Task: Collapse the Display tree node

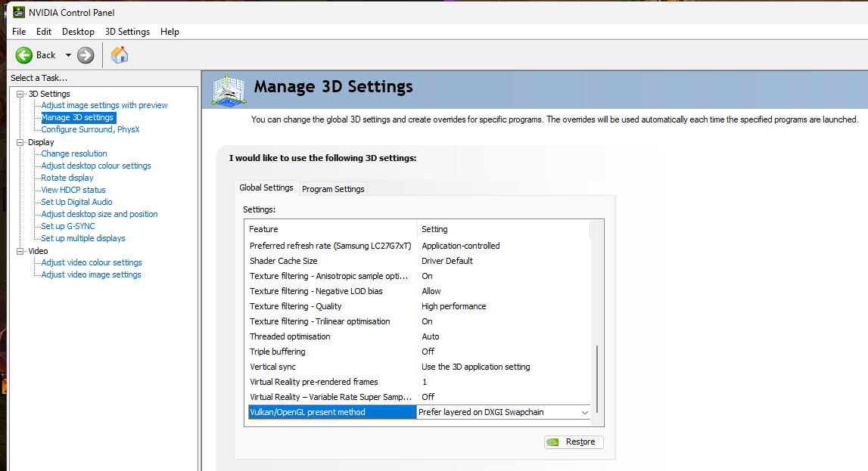Action: click(x=20, y=142)
